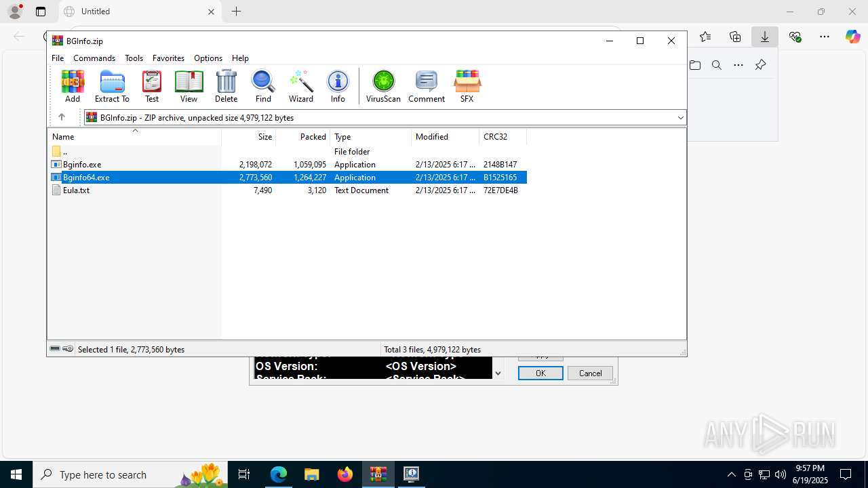
Task: Open notification center on taskbar
Action: click(846, 474)
